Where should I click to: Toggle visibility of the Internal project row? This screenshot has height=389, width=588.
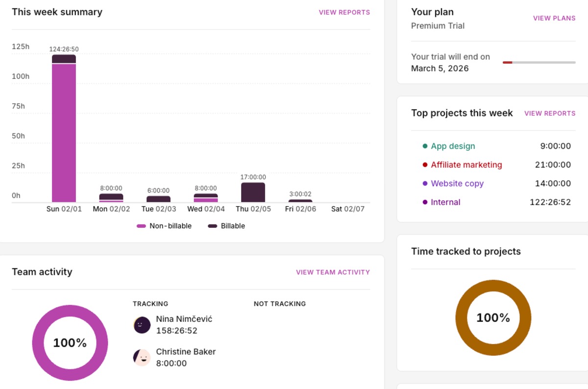click(x=445, y=202)
